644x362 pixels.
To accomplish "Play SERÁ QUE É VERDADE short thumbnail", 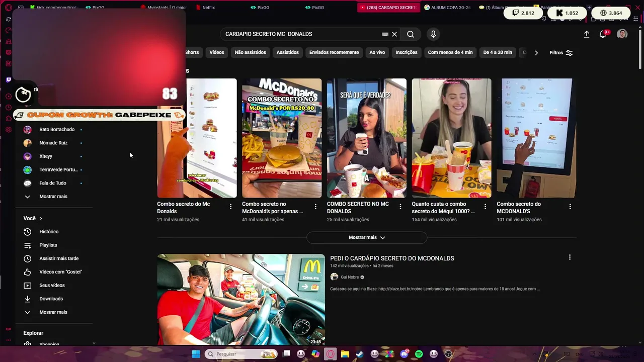I will (x=367, y=138).
